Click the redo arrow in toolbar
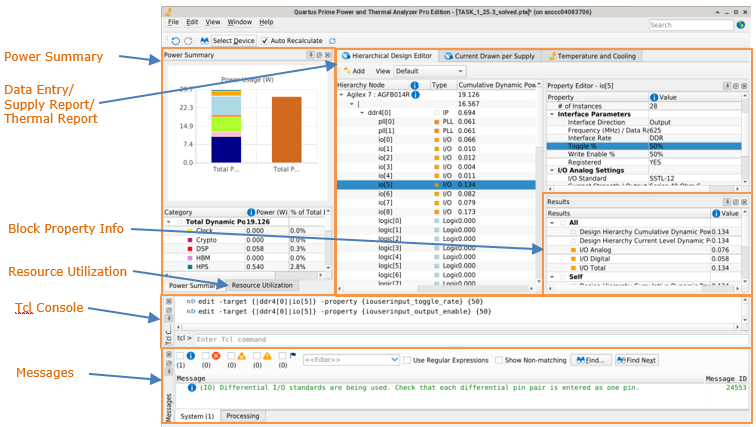This screenshot has width=756, height=427. (187, 40)
